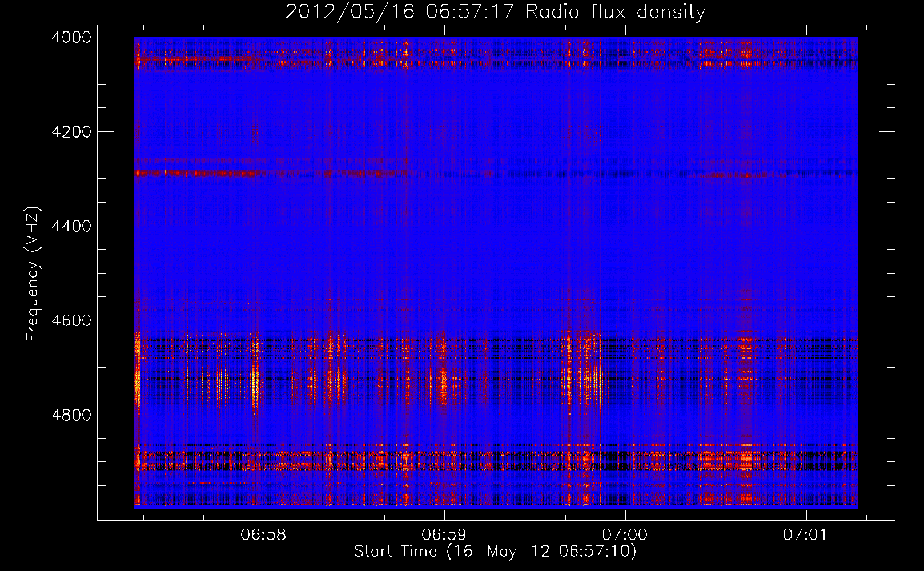924x571 pixels.
Task: Click the 4600 frequency tick label
Action: pos(71,320)
